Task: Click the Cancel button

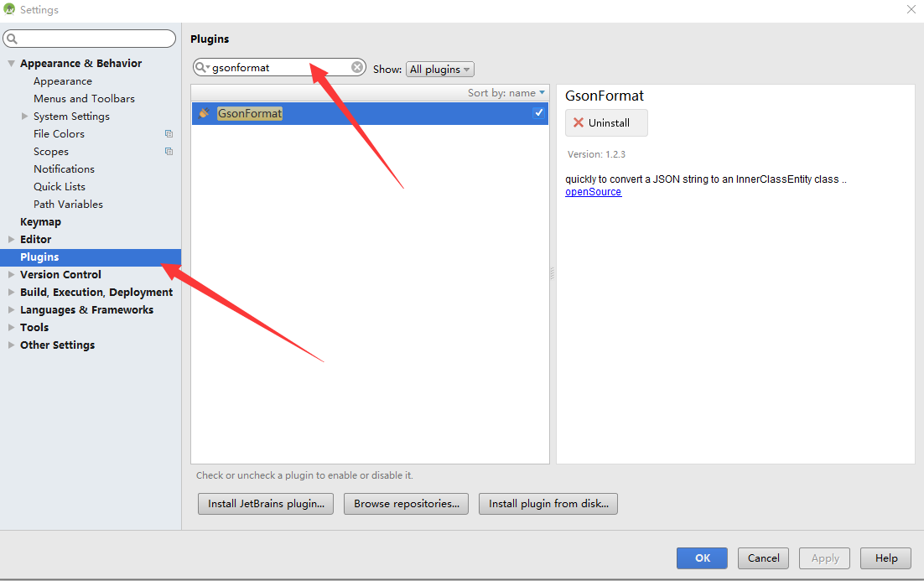Action: click(x=763, y=558)
